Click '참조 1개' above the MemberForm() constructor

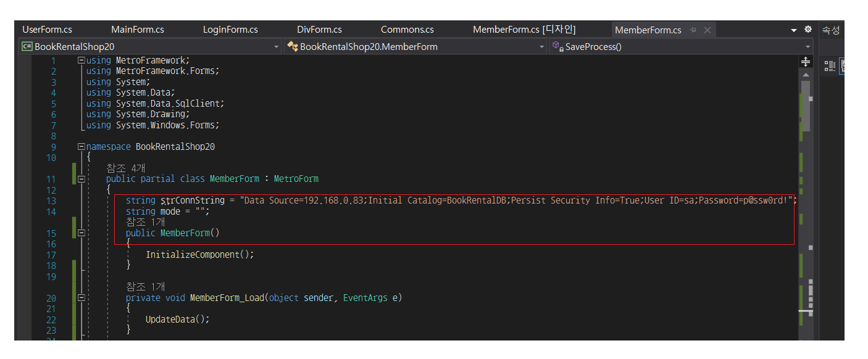click(x=146, y=222)
